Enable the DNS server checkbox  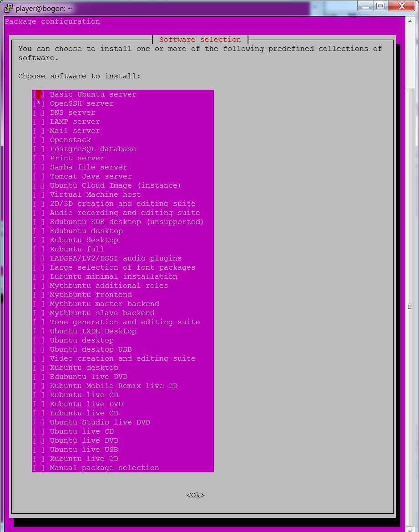[x=39, y=113]
